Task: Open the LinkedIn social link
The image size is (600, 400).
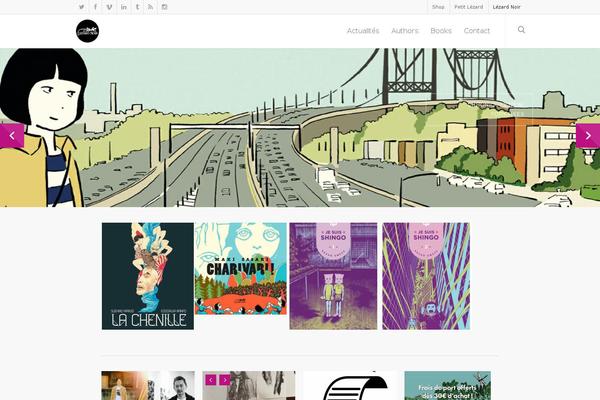Action: pyautogui.click(x=124, y=7)
